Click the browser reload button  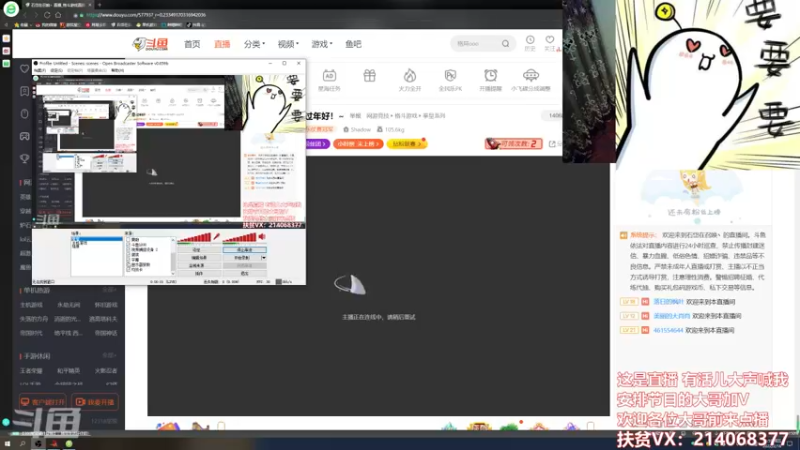(47, 15)
